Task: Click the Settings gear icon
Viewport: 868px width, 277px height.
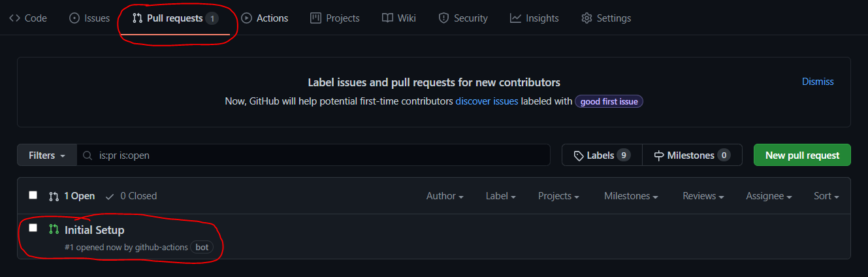Action: [x=587, y=18]
